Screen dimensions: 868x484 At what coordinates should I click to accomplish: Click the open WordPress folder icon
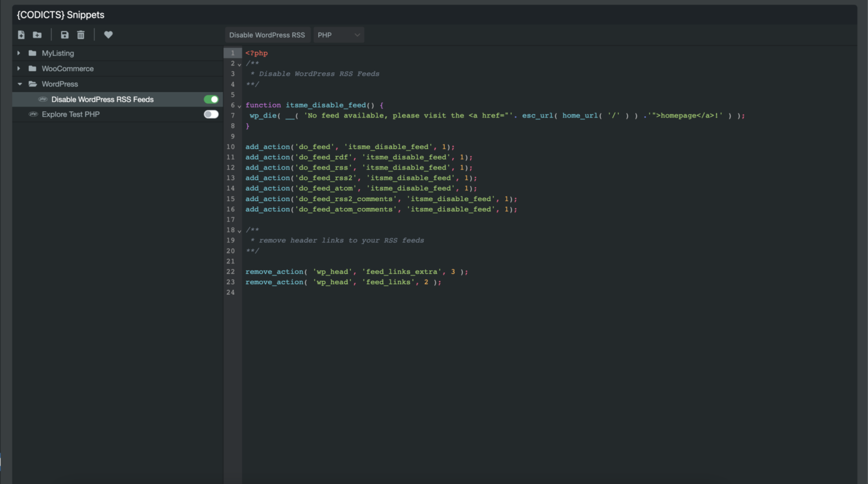33,84
